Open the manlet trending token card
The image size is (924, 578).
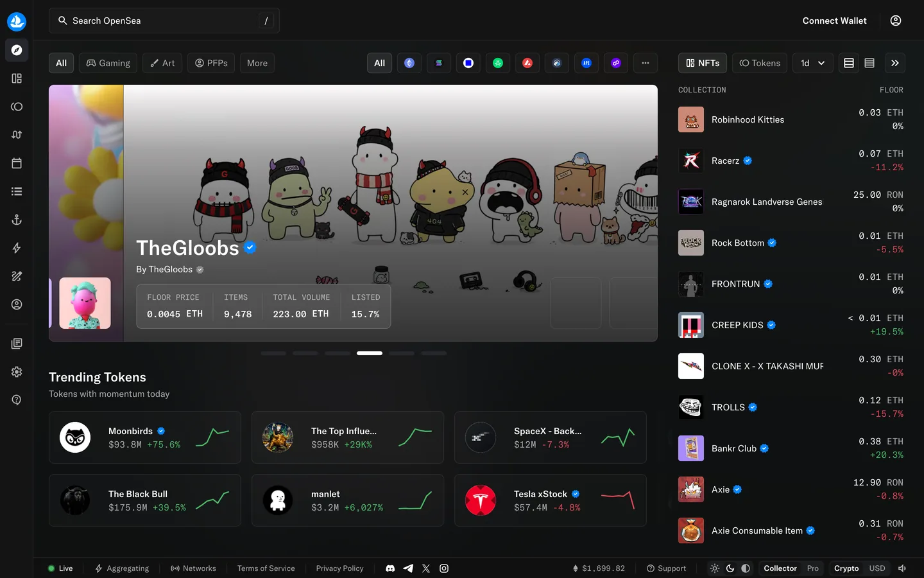pos(348,500)
